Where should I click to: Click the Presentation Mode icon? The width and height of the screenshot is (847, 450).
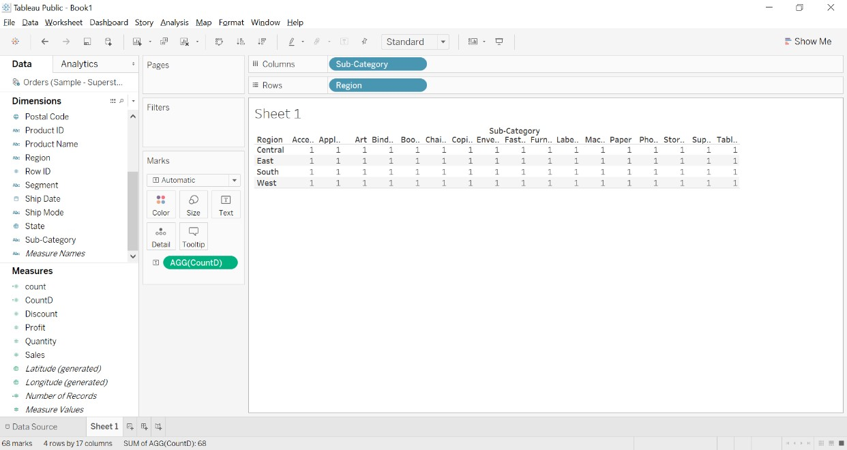[499, 42]
